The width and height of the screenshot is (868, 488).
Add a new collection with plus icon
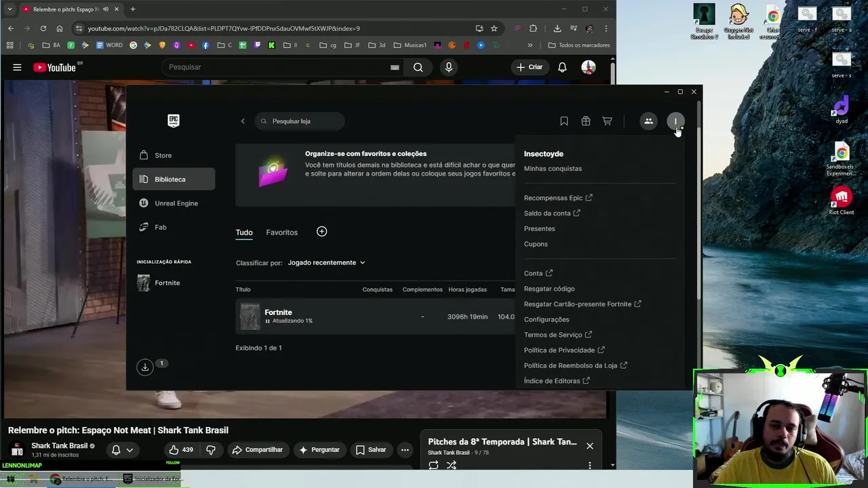point(322,232)
